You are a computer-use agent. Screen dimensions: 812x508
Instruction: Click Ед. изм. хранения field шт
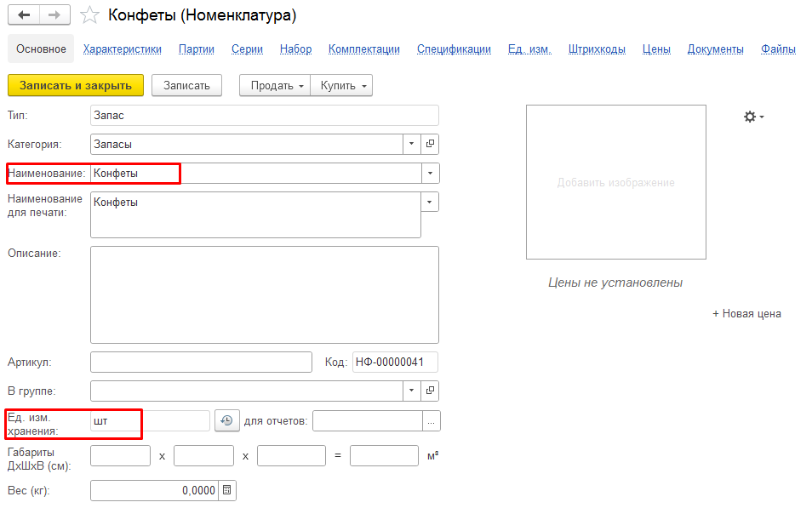[x=150, y=420]
